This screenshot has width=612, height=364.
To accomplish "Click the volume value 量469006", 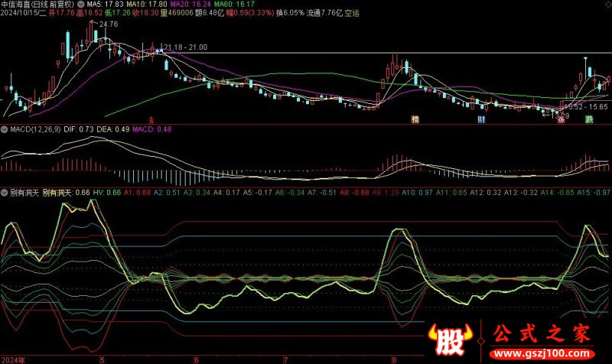I will [177, 13].
